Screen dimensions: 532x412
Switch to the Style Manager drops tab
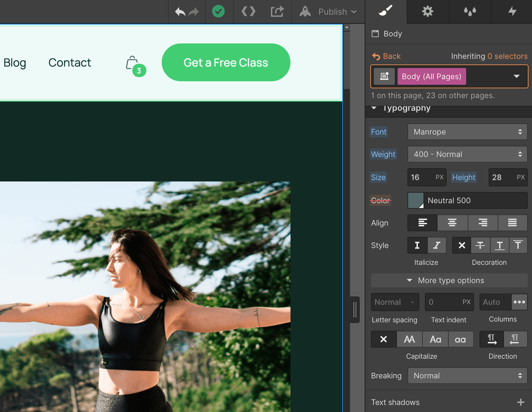click(470, 12)
